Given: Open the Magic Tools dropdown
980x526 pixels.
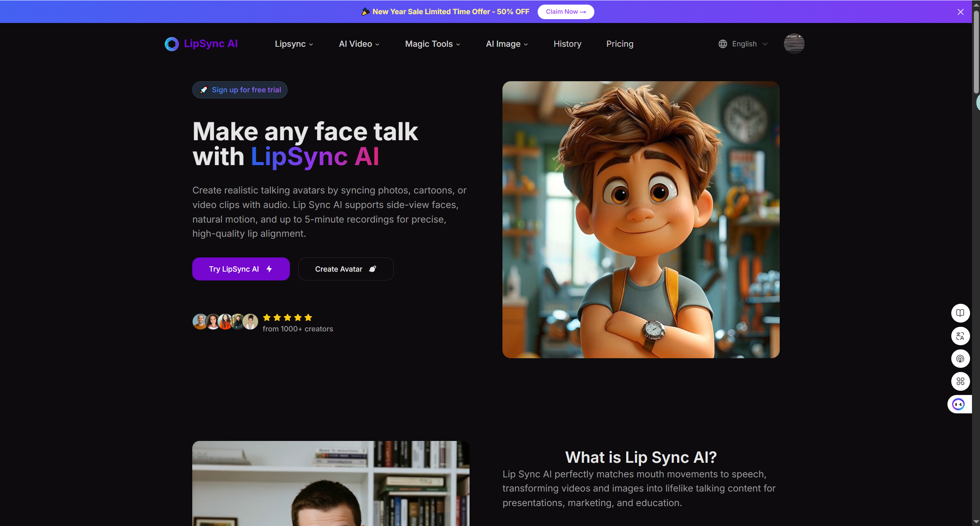Looking at the screenshot, I should (x=432, y=44).
